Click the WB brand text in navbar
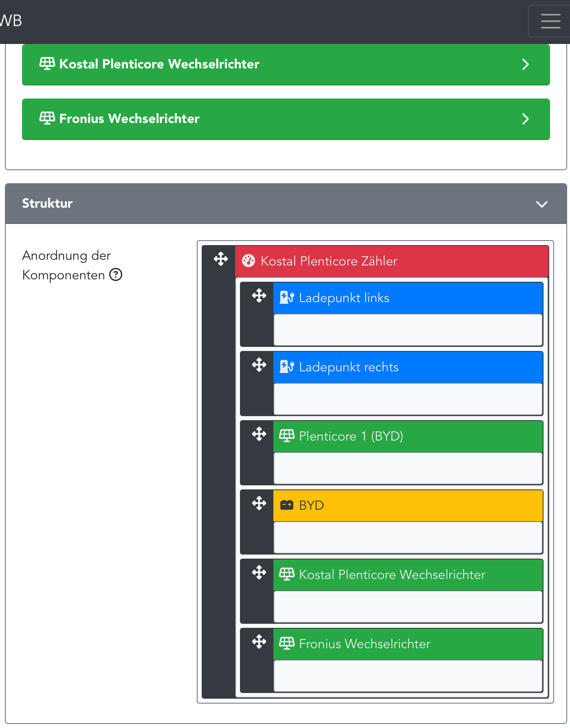Screen dimensions: 570x728 (11, 20)
